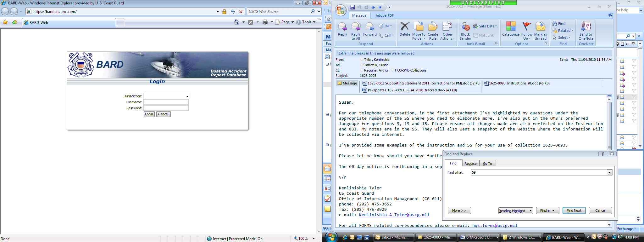The image size is (644, 242).
Task: Click Mark as Unread in the ribbon
Action: [x=541, y=31]
